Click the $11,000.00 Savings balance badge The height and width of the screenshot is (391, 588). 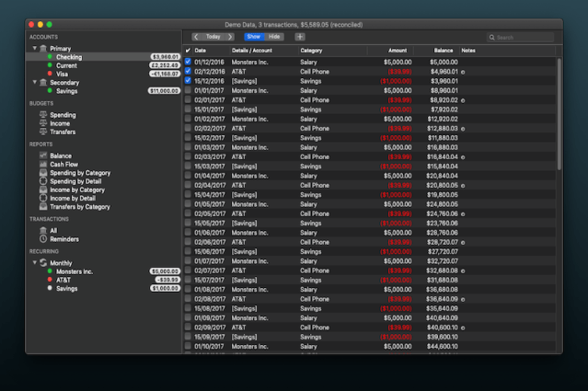[x=164, y=91]
